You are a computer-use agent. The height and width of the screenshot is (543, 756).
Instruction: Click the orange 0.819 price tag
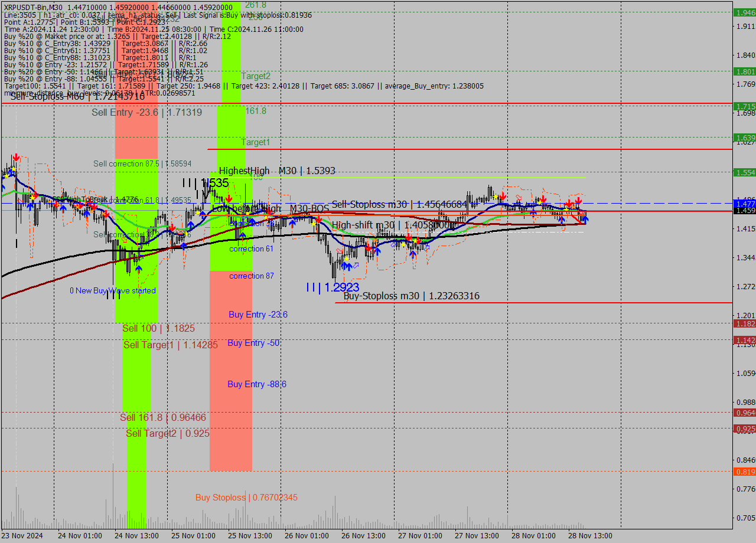[745, 472]
